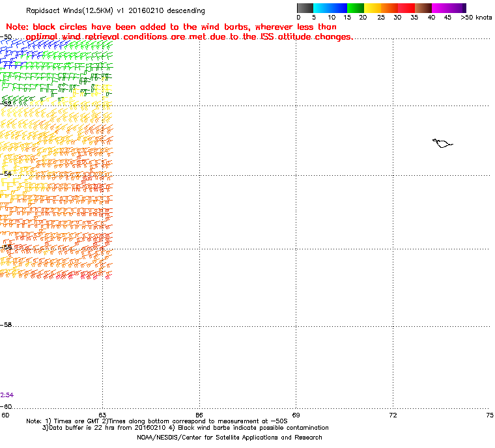The height and width of the screenshot is (448, 495).
Task: Click the brown 35-40 knots color band
Action: [423, 8]
